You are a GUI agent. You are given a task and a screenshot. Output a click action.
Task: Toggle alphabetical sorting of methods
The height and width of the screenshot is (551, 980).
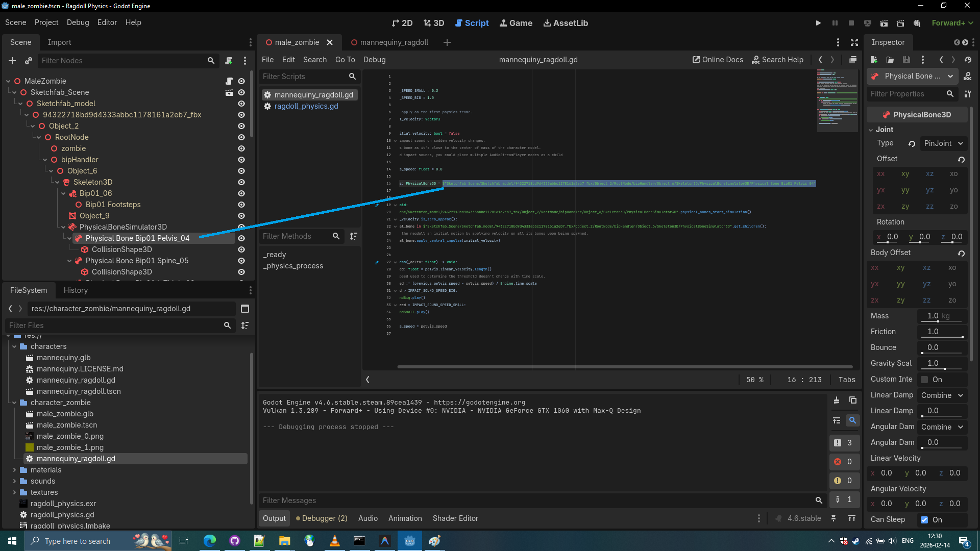click(353, 236)
